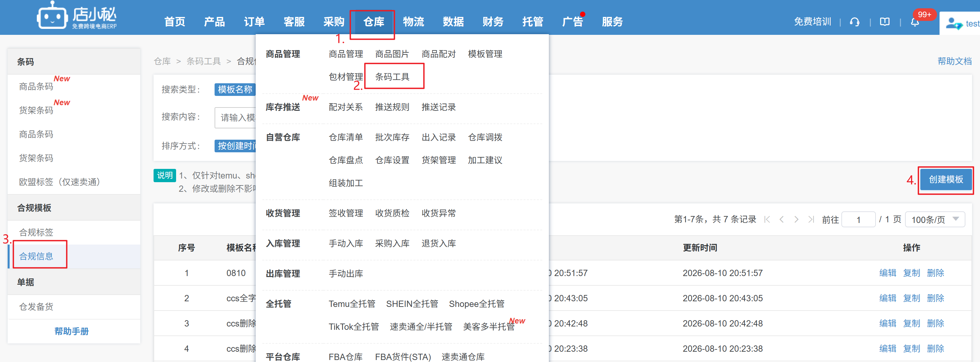The width and height of the screenshot is (980, 362).
Task: Open 仓库 in top navigation
Action: pos(373,22)
